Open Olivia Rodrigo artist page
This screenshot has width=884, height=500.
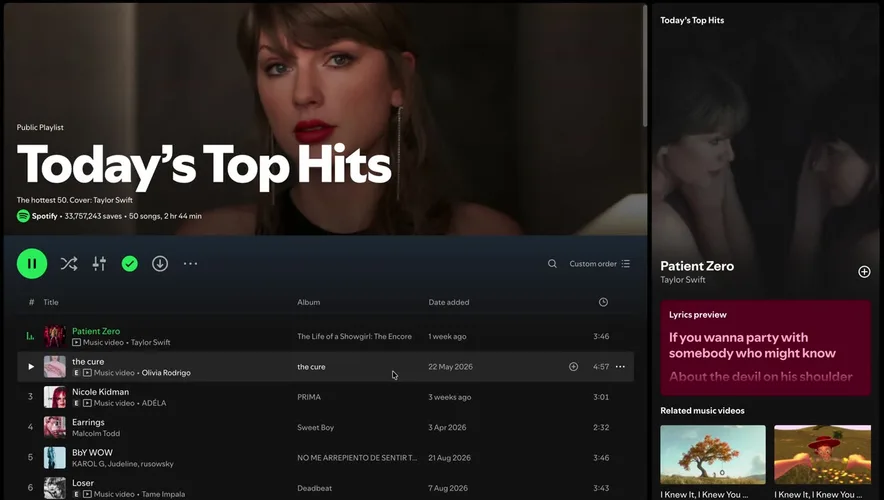point(166,373)
